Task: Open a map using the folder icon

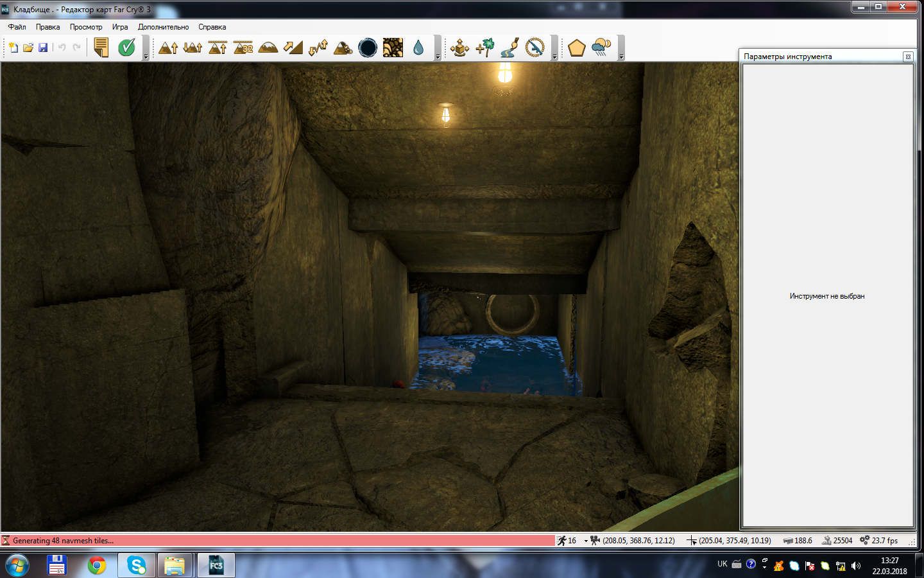Action: [x=28, y=48]
